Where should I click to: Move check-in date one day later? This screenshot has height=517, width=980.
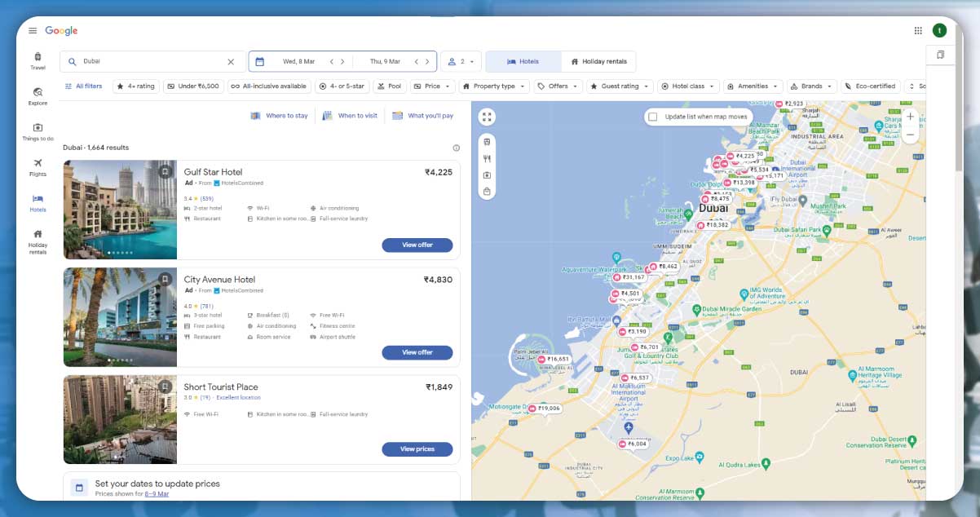click(x=342, y=62)
